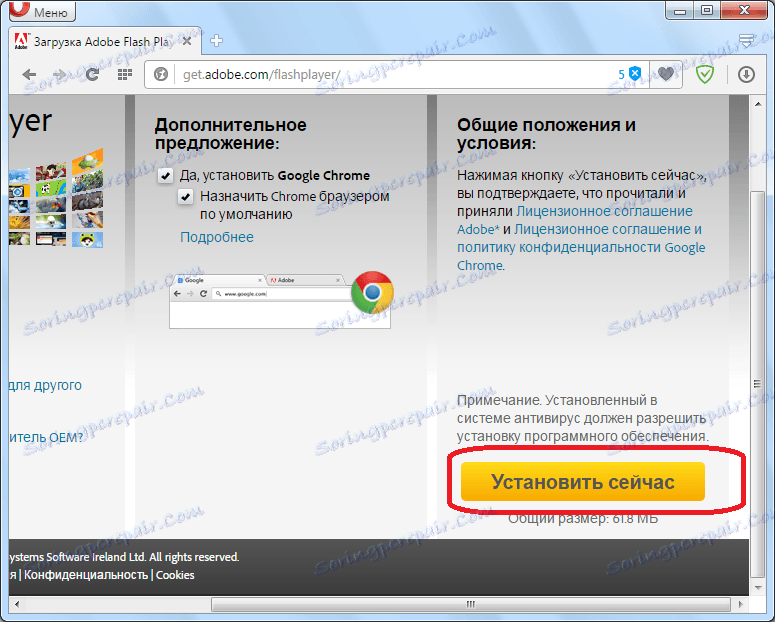Click the Flash Player image collage
775x622 pixels.
pyautogui.click(x=56, y=198)
